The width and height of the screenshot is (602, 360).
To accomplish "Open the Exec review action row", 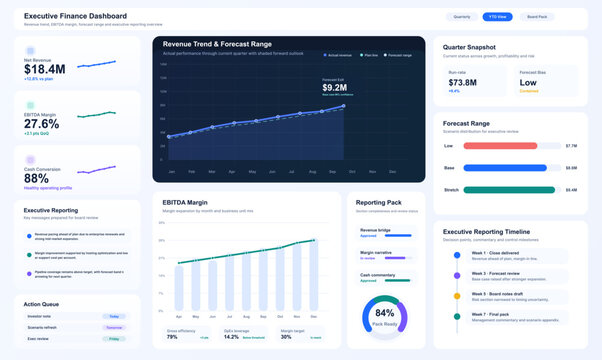I will click(77, 339).
